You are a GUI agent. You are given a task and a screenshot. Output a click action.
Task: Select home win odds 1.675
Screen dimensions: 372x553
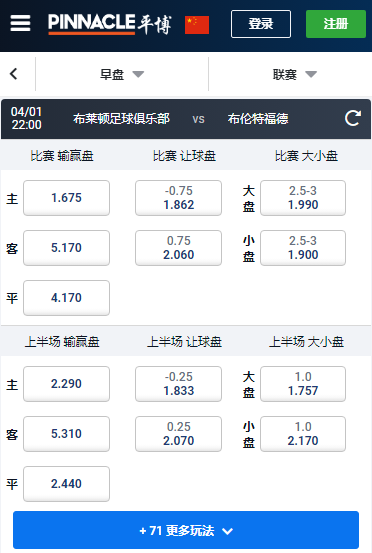[x=66, y=198]
